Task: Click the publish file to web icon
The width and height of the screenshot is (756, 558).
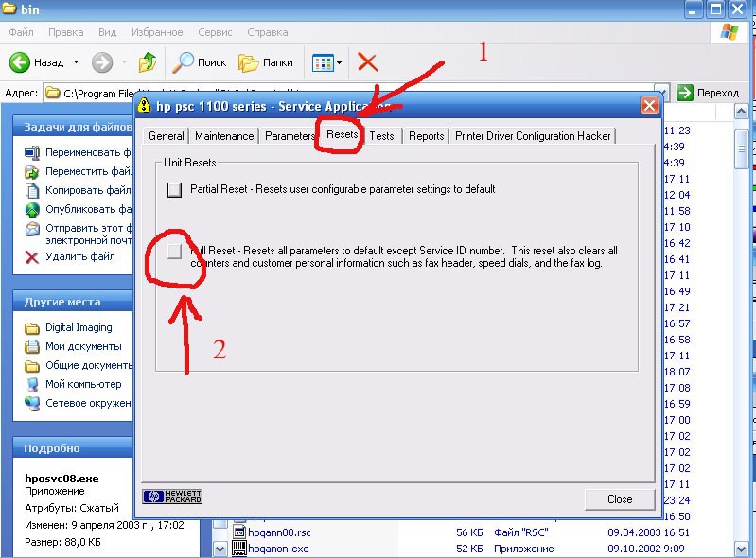Action: tap(32, 210)
